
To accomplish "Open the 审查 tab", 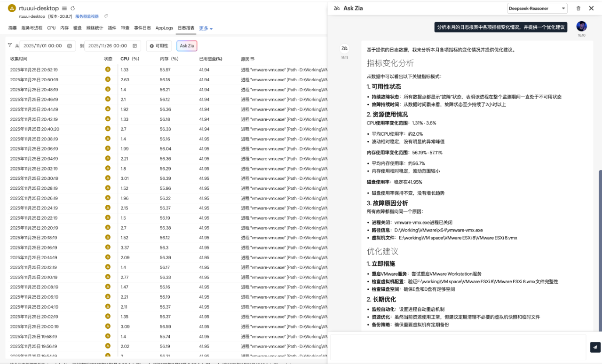I will click(125, 28).
